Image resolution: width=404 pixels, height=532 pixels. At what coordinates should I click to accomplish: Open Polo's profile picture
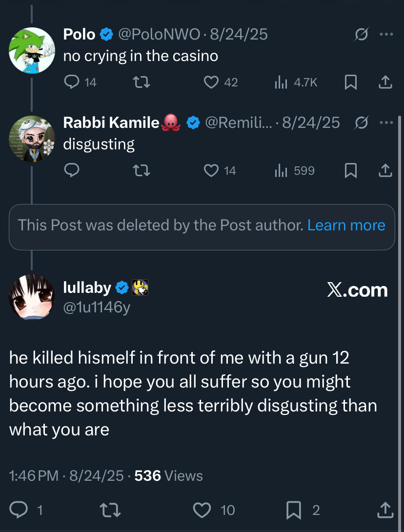pyautogui.click(x=32, y=50)
